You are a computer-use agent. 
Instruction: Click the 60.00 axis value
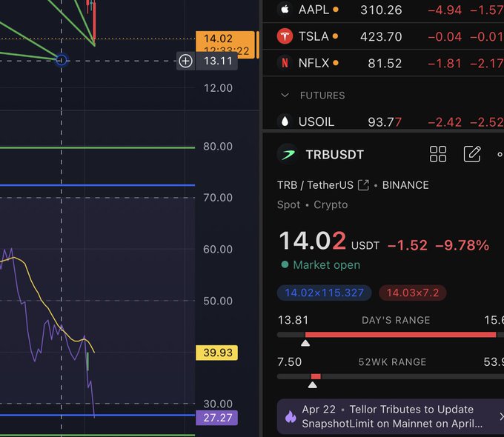(218, 250)
